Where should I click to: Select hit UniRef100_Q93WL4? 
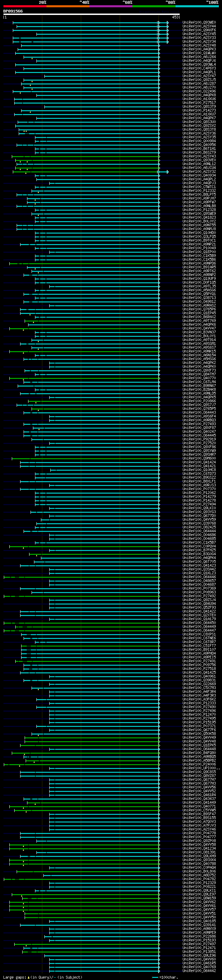click(199, 64)
